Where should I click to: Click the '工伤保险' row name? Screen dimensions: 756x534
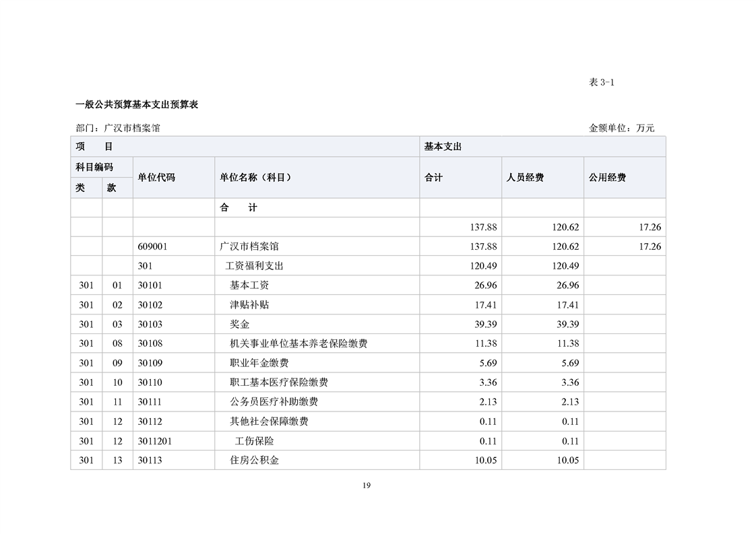(x=254, y=441)
